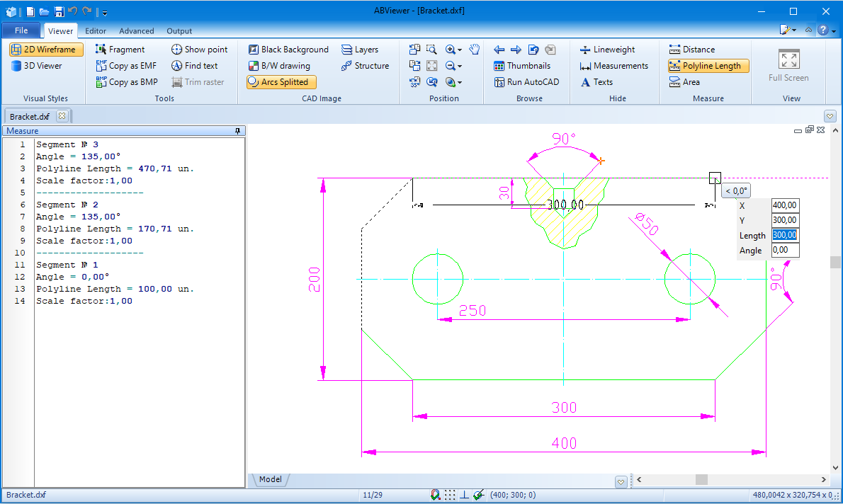Rotate drawing clockwise icon in Position group
This screenshot has height=504, width=843.
click(x=414, y=66)
